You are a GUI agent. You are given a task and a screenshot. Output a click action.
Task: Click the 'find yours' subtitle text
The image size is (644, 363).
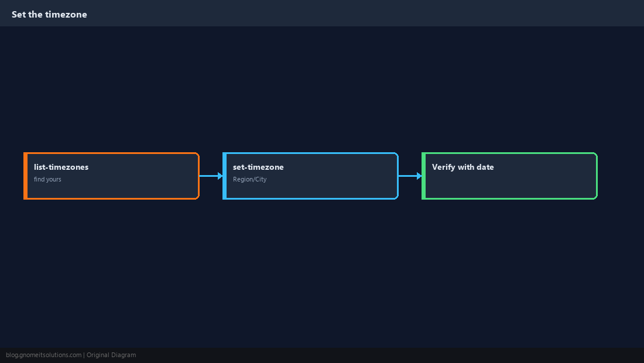click(x=47, y=179)
